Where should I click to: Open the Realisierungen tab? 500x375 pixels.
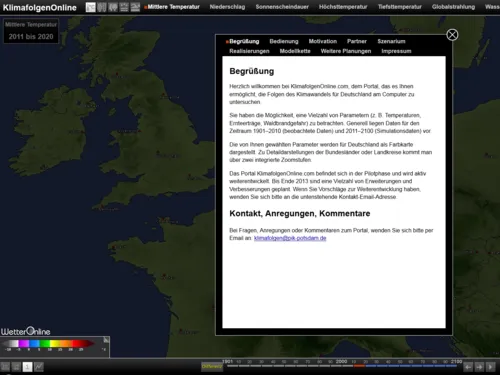coord(249,51)
